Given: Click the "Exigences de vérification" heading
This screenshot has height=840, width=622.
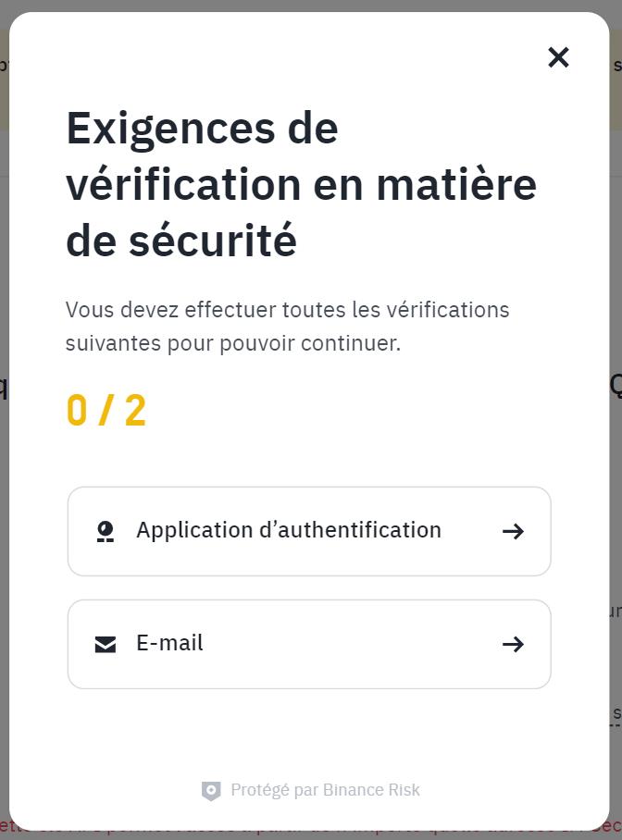Looking at the screenshot, I should pos(202,129).
